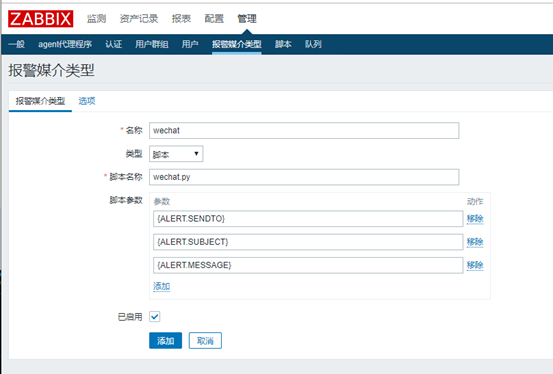Open the 资产记录 top menu
Screen dimensions: 553x374
point(139,19)
